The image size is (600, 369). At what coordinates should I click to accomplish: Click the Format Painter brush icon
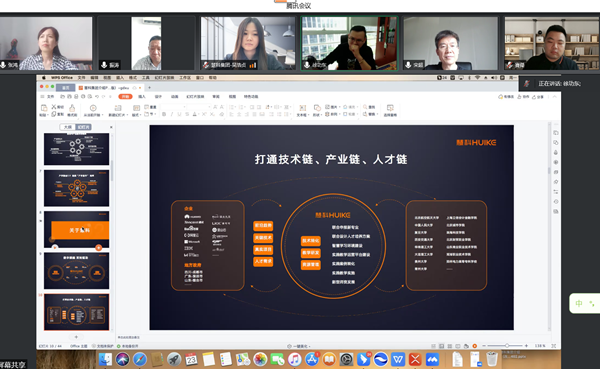72,108
